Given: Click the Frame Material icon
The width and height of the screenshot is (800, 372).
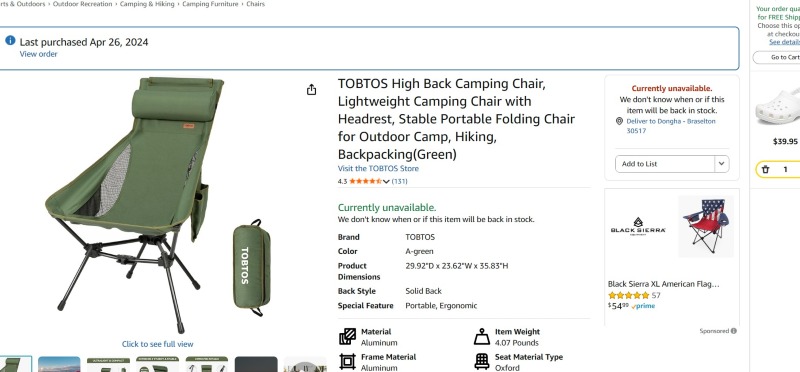Looking at the screenshot, I should pyautogui.click(x=347, y=362).
